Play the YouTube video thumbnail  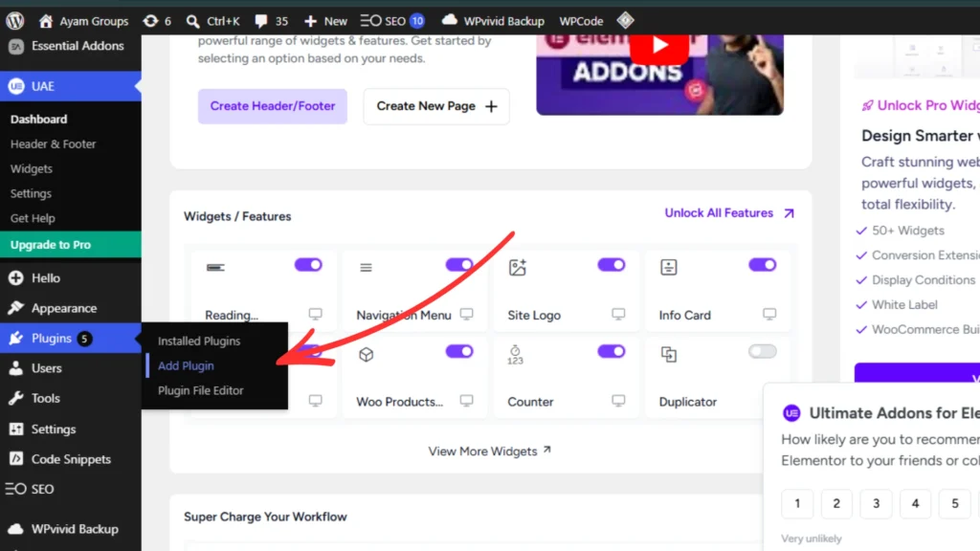click(658, 45)
